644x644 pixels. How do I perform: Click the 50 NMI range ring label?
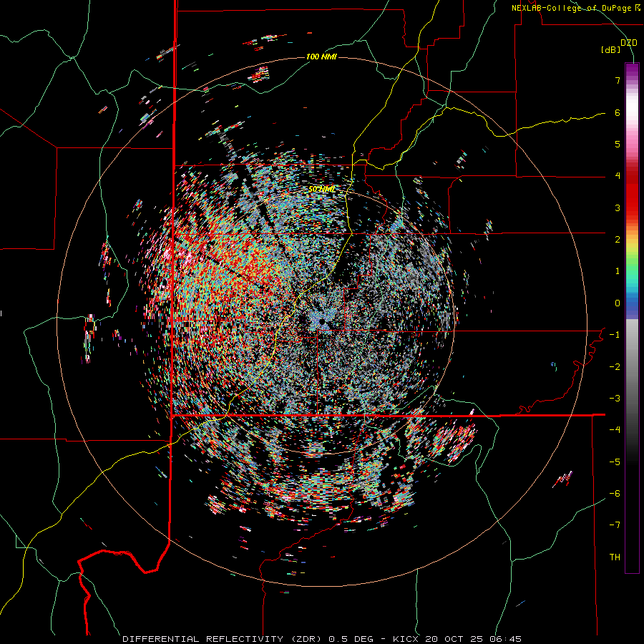click(x=321, y=190)
